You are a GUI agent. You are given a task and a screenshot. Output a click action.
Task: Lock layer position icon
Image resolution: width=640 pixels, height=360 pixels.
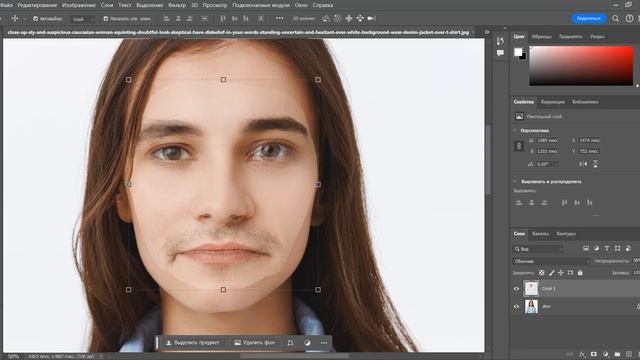561,273
